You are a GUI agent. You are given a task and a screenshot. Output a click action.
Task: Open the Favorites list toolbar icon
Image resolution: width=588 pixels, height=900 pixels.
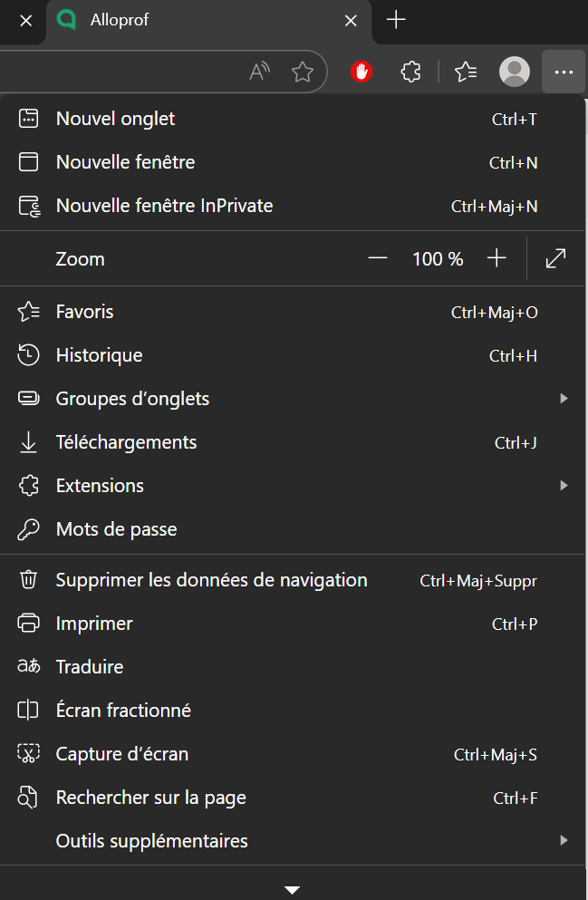(x=466, y=72)
